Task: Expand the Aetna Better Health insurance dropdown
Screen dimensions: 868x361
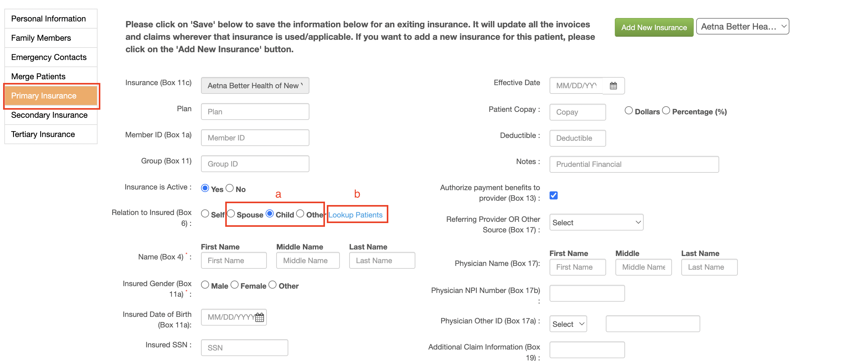Action: pos(742,27)
